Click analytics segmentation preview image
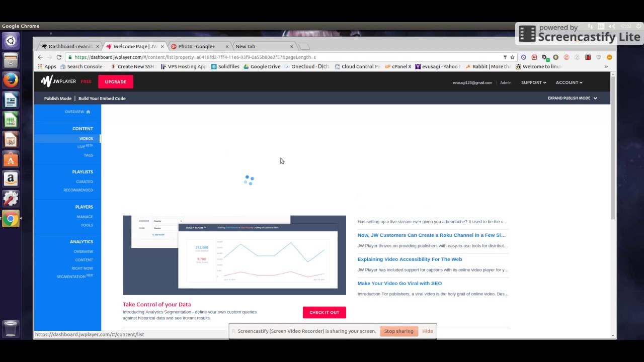The image size is (644, 362). (x=234, y=255)
